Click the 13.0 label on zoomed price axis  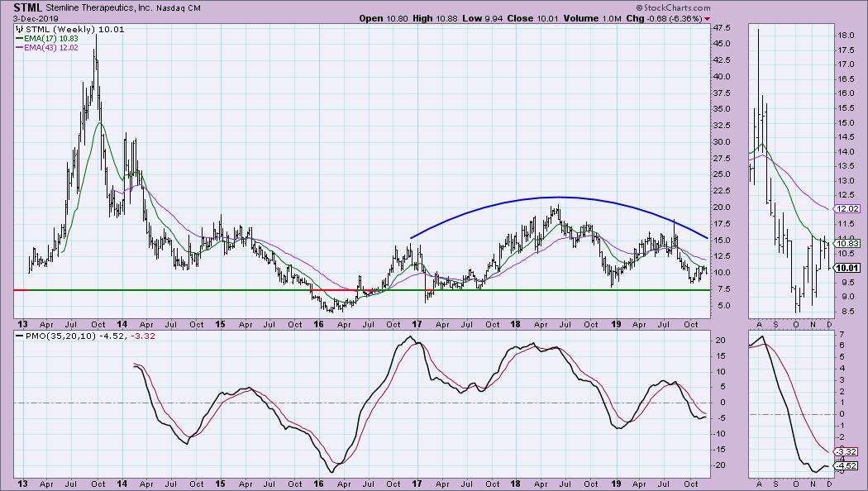pos(846,180)
